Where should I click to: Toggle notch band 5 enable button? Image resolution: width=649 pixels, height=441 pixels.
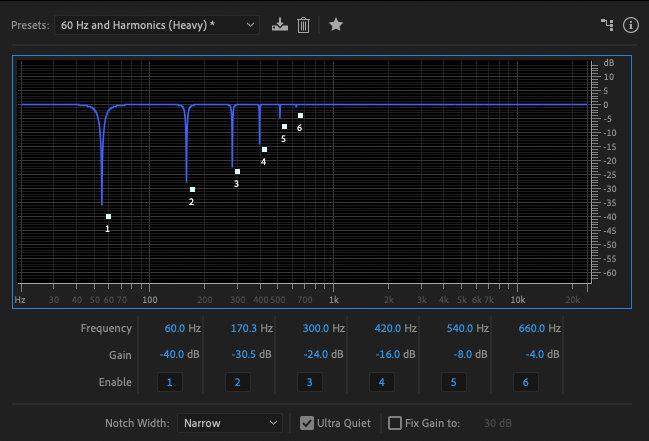(454, 382)
